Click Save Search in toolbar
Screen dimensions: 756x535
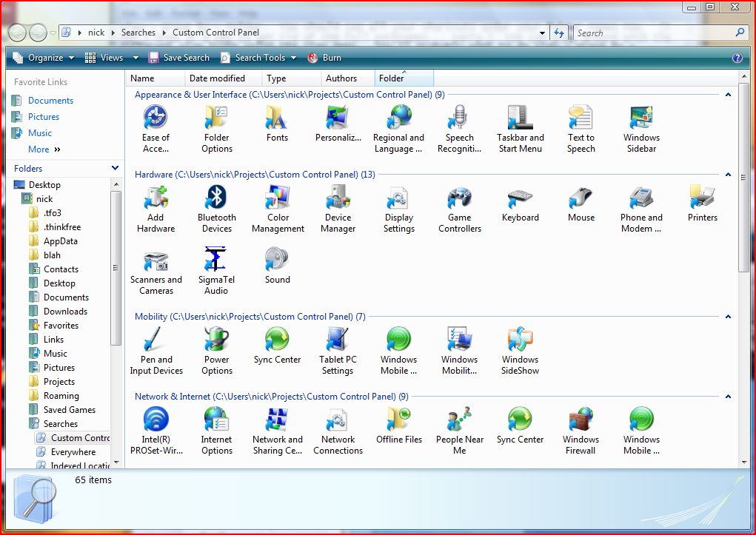click(x=179, y=58)
